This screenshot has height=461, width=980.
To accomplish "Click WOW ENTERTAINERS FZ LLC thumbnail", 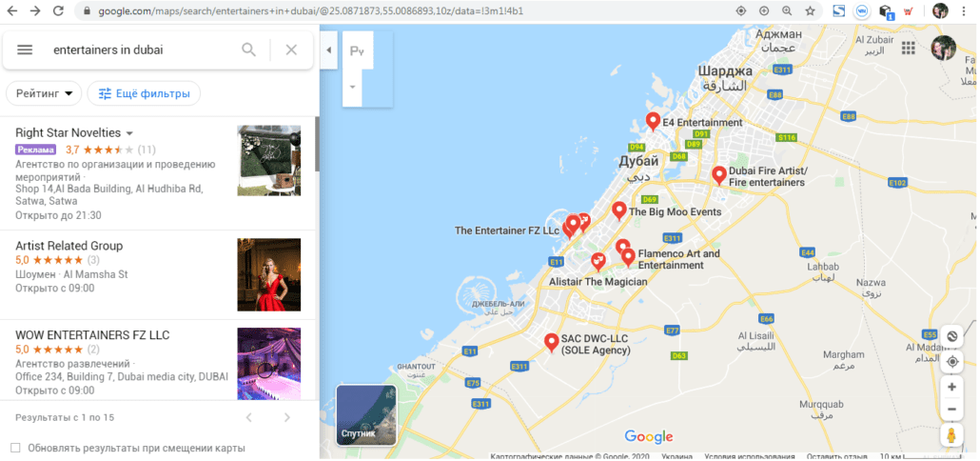I will coord(268,364).
